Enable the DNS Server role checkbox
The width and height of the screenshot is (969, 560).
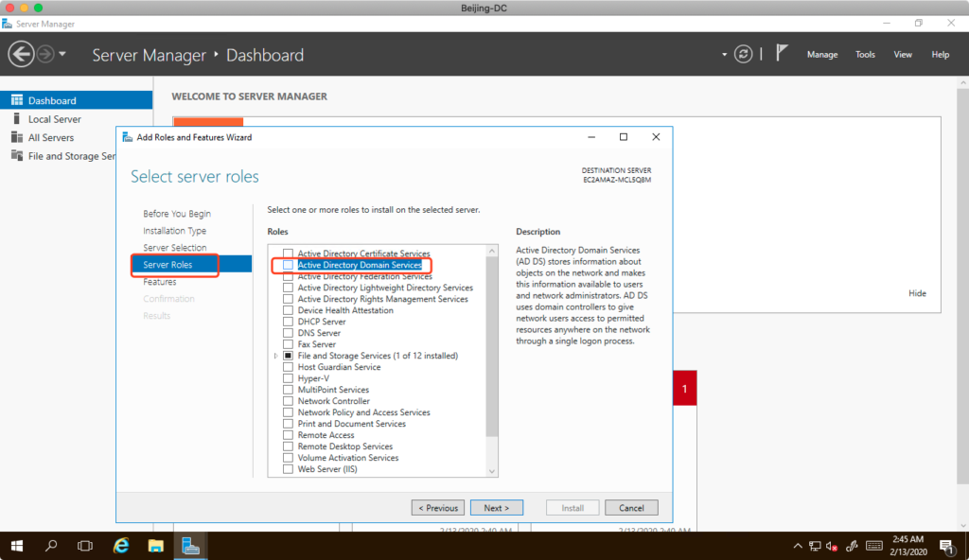pos(289,333)
